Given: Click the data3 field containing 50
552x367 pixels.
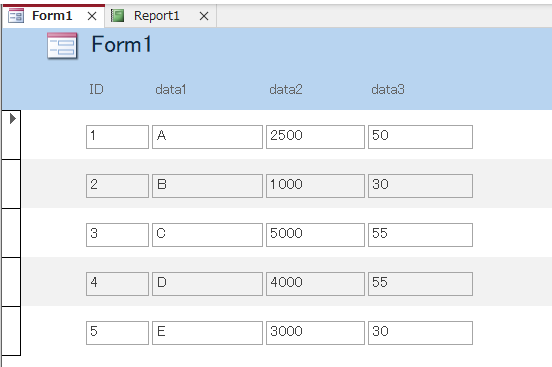Looking at the screenshot, I should [420, 137].
